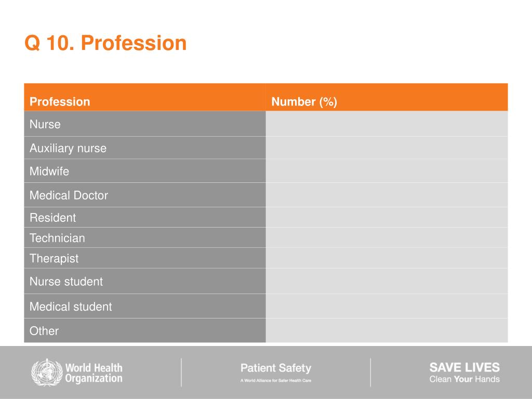Click the Midwife number cell

tap(387, 171)
